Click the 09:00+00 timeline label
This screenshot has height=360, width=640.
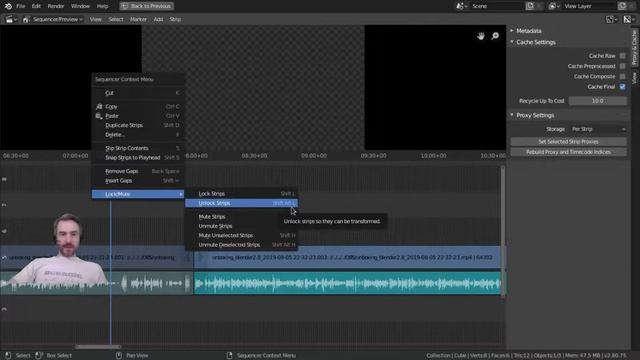[x=314, y=156]
